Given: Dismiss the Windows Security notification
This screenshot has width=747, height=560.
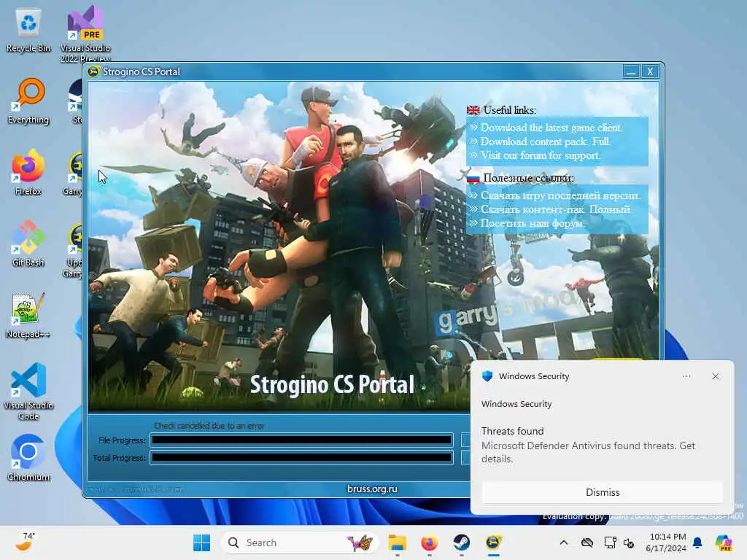Looking at the screenshot, I should (602, 492).
